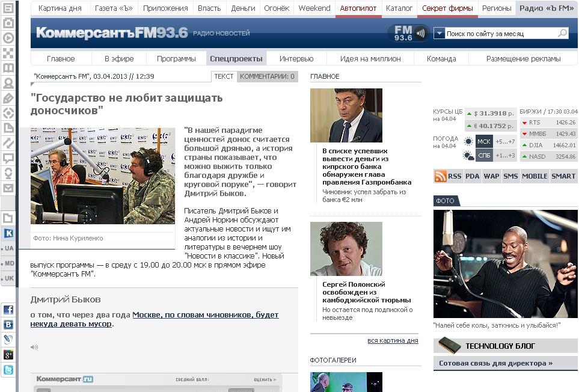
Task: Click the folder icon in sidebar
Action: click(x=8, y=218)
